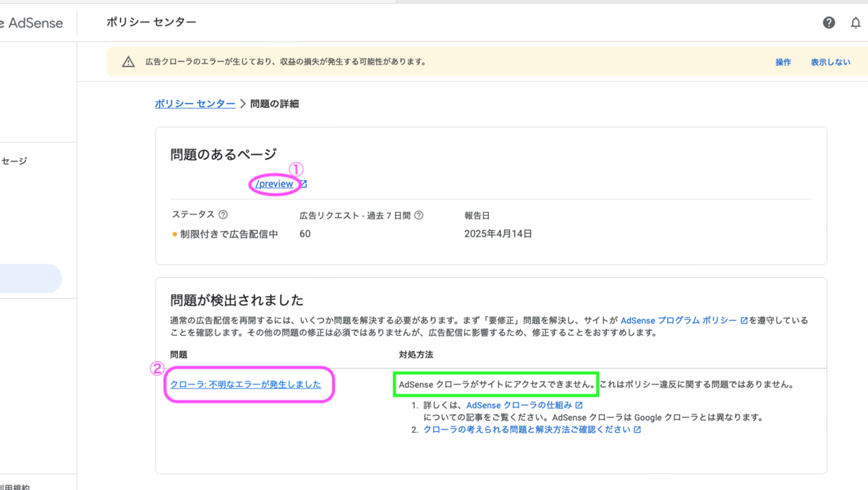
Task: Click the 操作 action in warning banner
Action: [x=783, y=62]
